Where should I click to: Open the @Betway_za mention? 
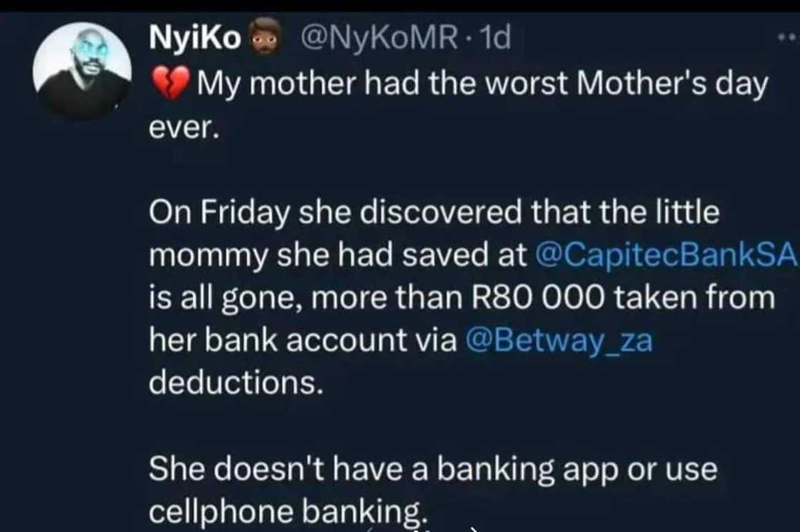(x=559, y=341)
